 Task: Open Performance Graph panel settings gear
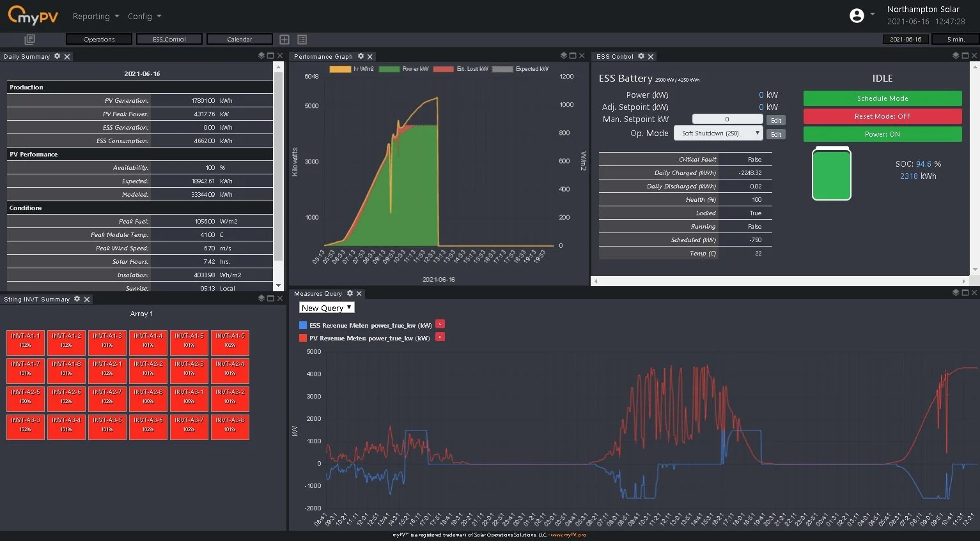(x=361, y=56)
